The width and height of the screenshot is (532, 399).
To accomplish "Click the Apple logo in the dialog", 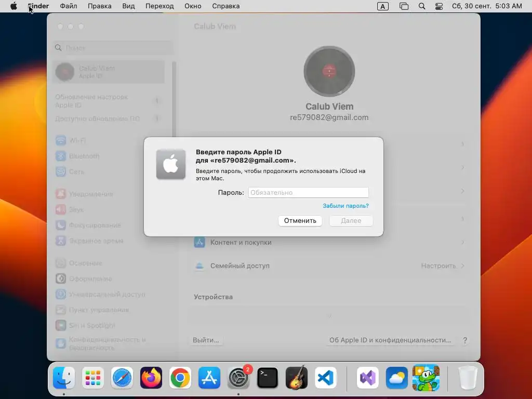I will click(x=170, y=164).
